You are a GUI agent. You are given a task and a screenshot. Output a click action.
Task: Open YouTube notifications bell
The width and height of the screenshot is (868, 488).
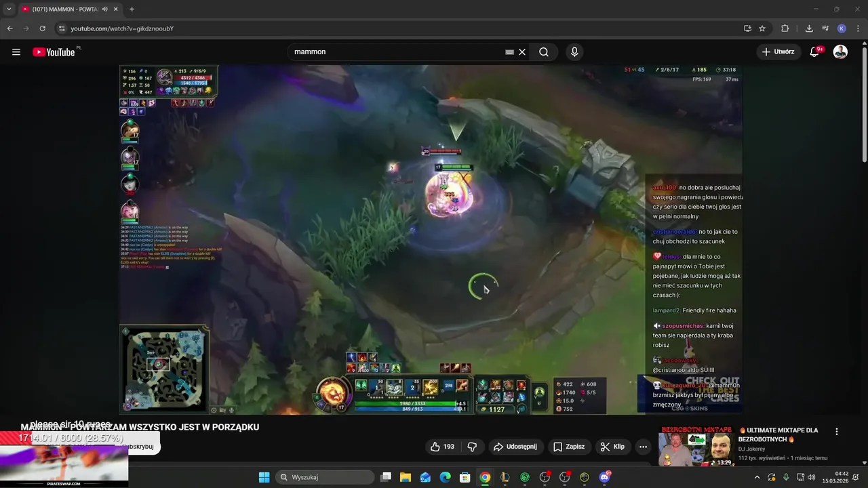(815, 52)
